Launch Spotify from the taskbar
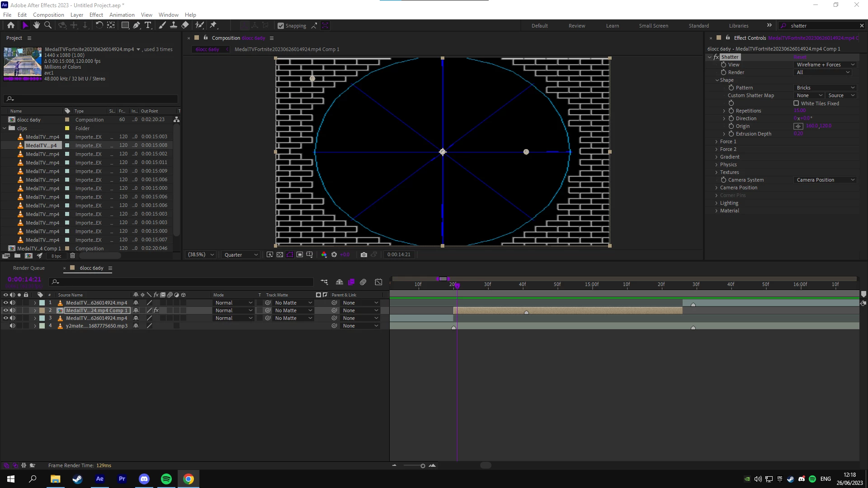The width and height of the screenshot is (868, 488). tap(166, 479)
